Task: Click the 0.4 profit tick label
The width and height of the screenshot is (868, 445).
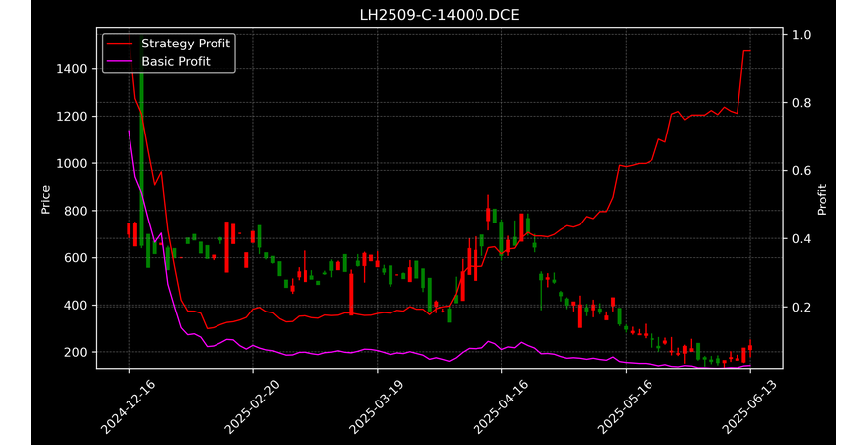Action: tap(801, 238)
